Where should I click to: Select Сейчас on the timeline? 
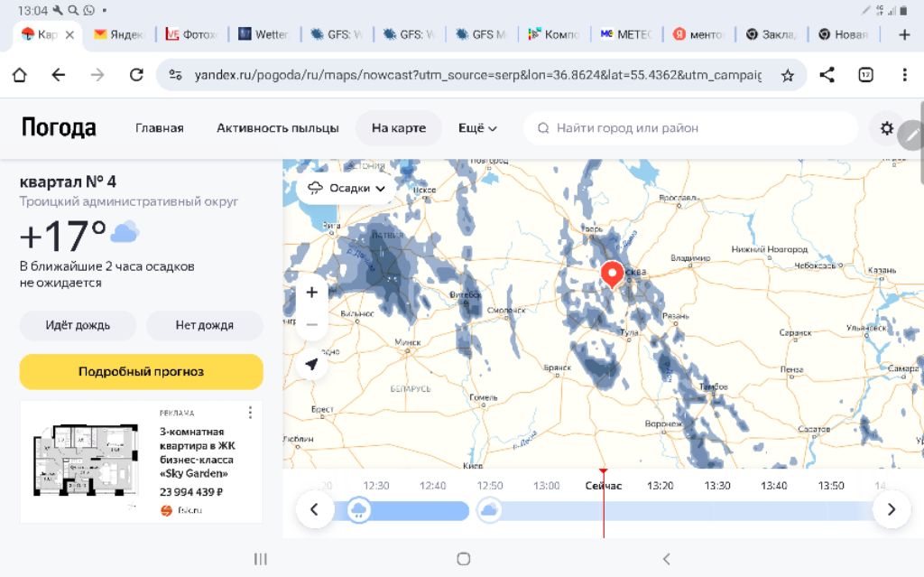604,486
